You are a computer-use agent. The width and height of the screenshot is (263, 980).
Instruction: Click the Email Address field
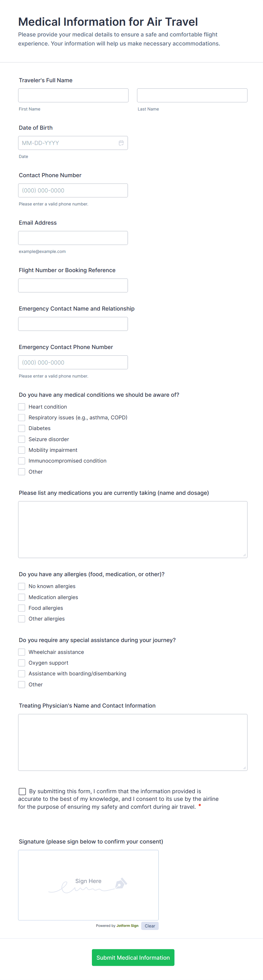click(73, 237)
